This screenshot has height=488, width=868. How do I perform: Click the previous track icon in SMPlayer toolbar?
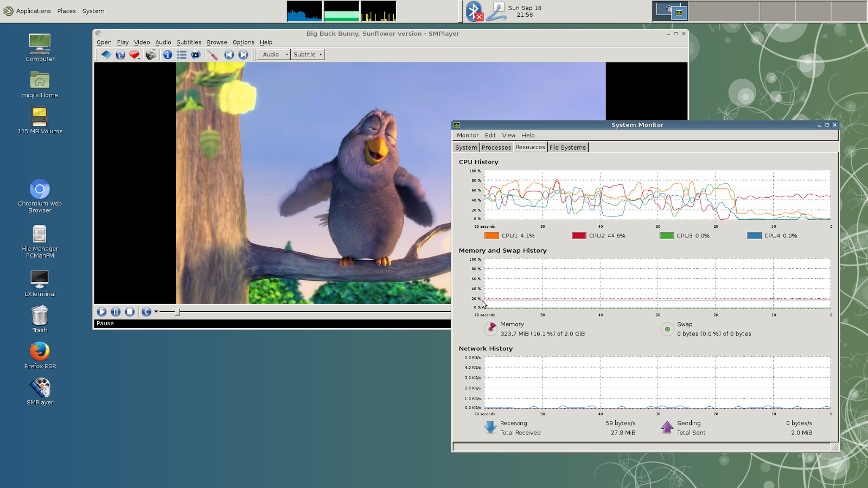(229, 55)
